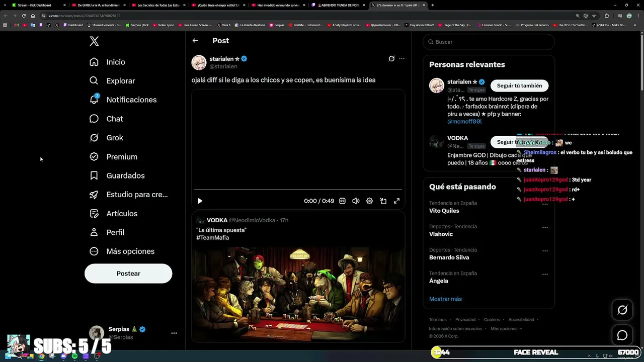Open Chrome in the taskbar

pos(41,356)
